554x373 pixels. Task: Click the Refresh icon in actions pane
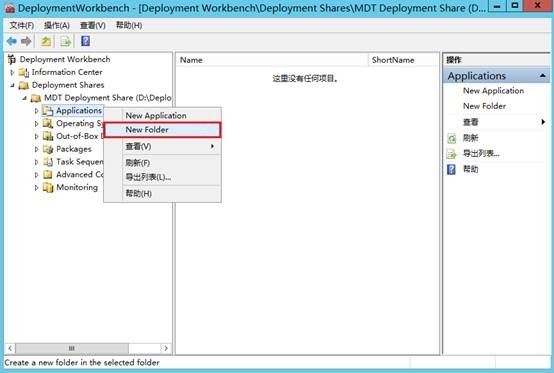pos(452,138)
